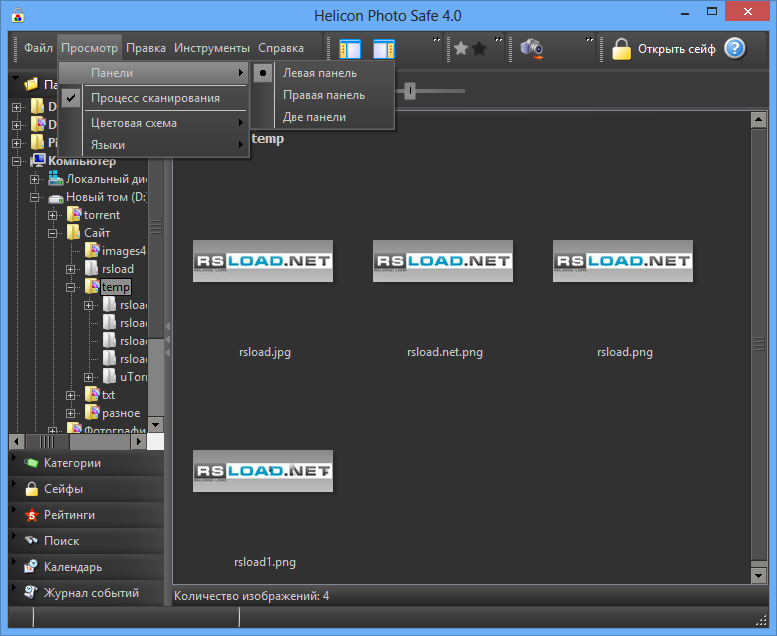Open the Панели submenu
This screenshot has height=636, width=777.
click(x=155, y=73)
